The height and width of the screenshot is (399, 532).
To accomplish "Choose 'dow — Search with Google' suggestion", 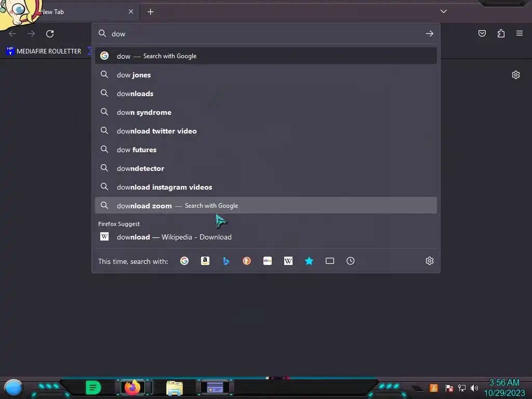I will tap(266, 56).
